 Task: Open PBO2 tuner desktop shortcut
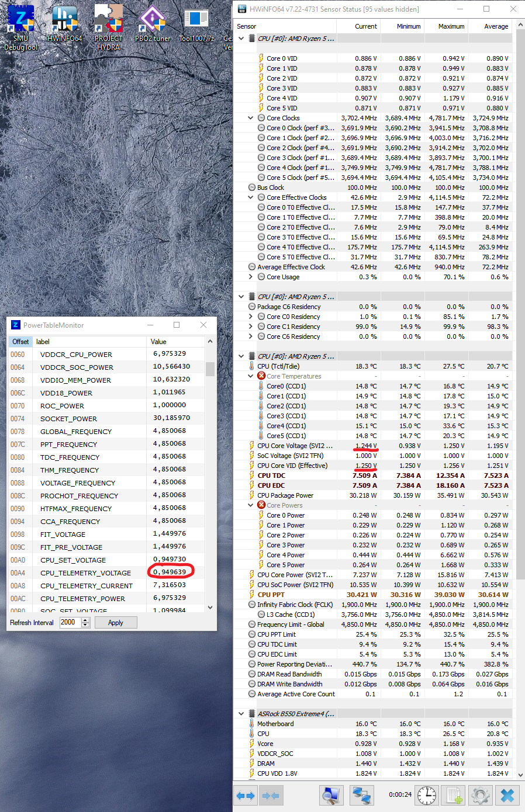[x=153, y=23]
